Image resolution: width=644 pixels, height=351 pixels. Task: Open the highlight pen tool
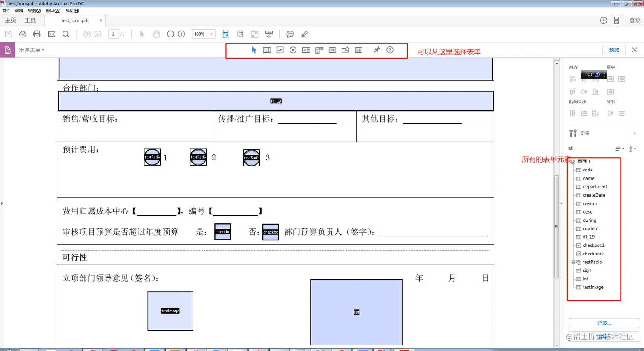pos(305,34)
